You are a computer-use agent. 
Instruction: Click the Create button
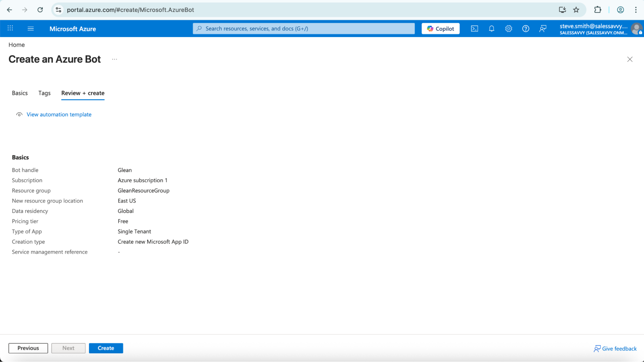tap(106, 348)
